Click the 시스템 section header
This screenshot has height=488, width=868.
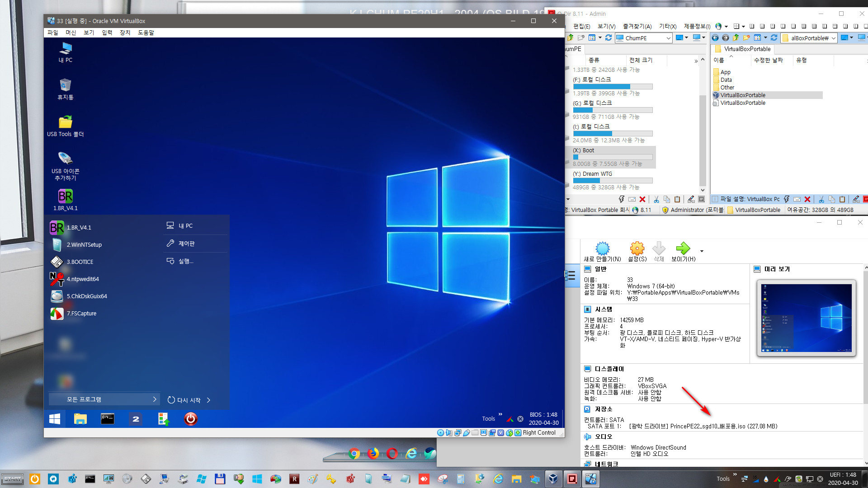coord(603,309)
